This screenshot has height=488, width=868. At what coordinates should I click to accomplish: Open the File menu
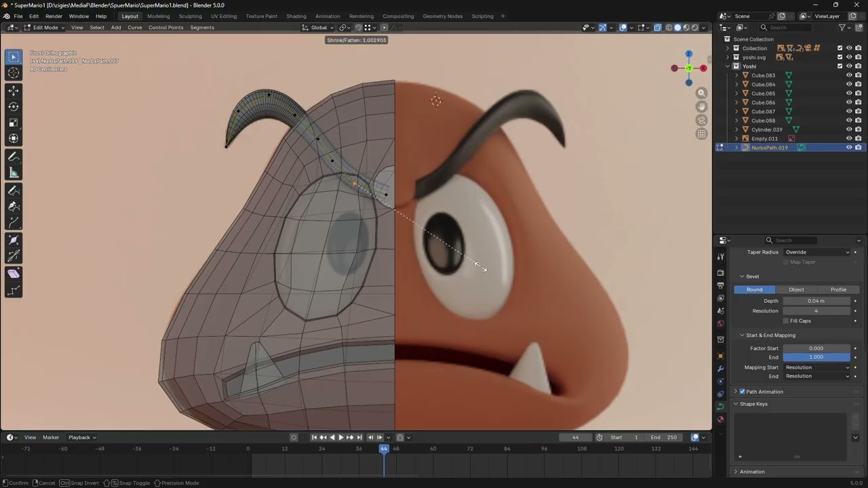click(x=18, y=16)
